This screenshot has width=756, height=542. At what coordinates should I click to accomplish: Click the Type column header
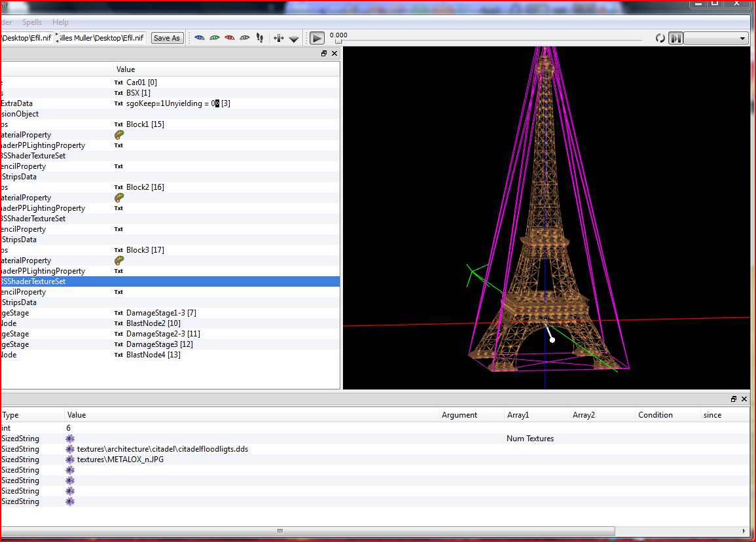click(32, 415)
